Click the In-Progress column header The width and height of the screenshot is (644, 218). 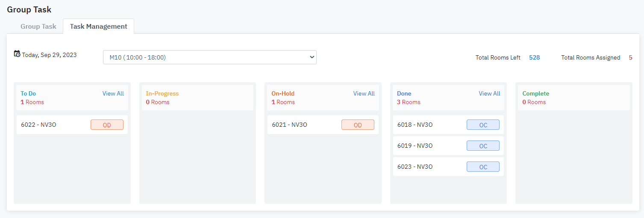pyautogui.click(x=162, y=93)
